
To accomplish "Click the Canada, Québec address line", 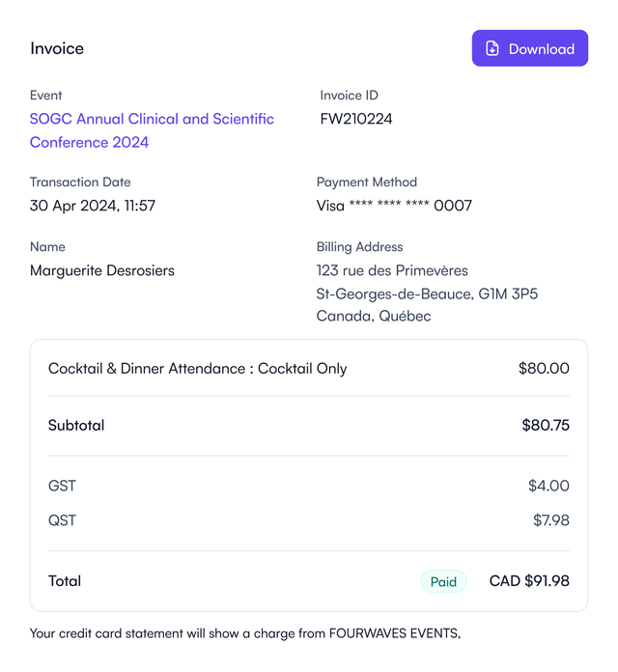I will coord(374,317).
